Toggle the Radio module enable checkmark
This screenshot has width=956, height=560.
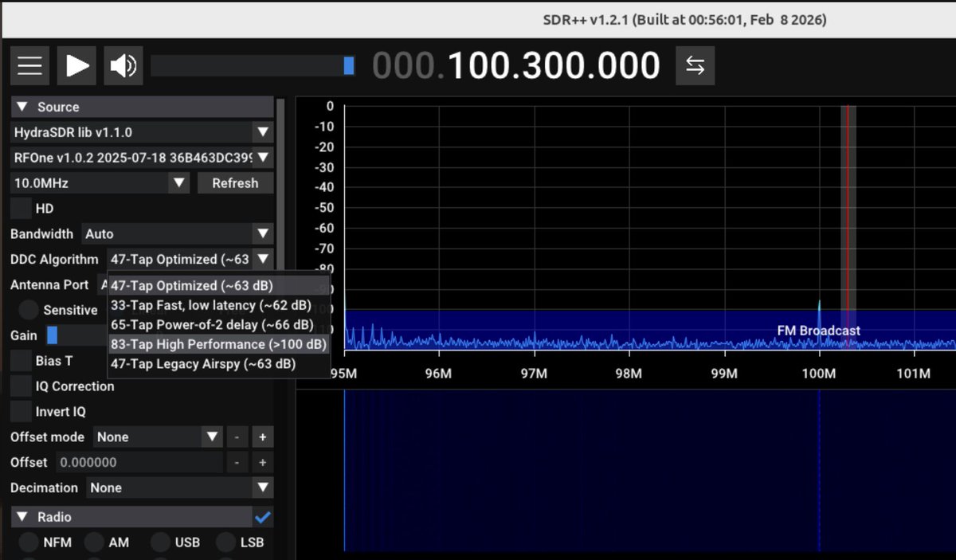[263, 517]
